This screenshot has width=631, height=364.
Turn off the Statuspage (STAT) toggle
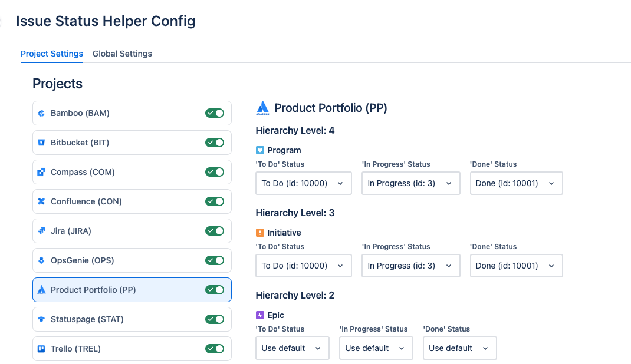coord(215,319)
